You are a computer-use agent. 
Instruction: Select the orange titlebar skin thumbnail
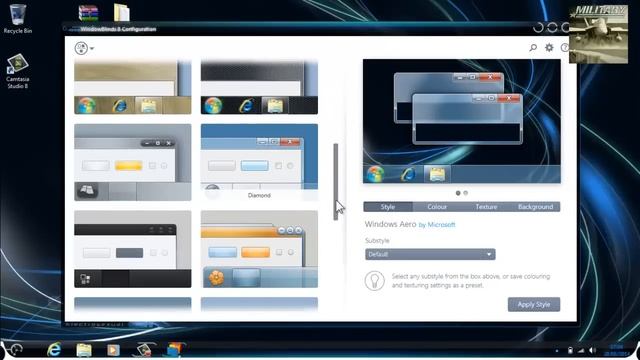pyautogui.click(x=259, y=249)
